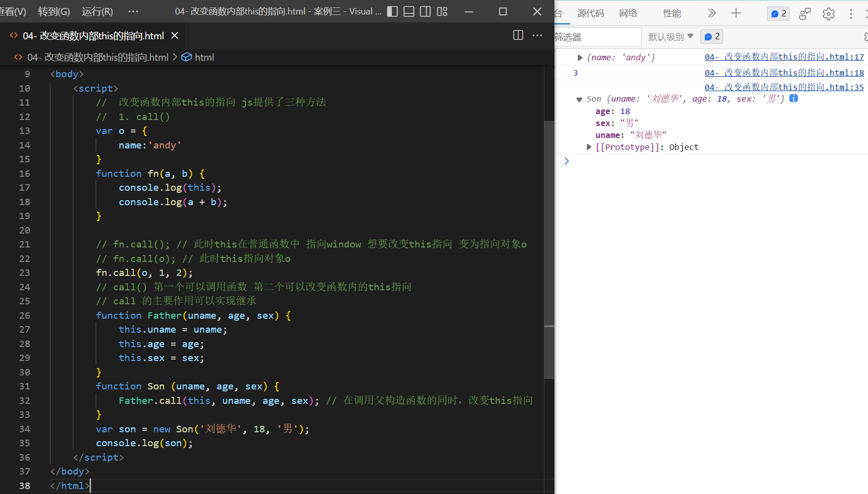This screenshot has width=868, height=494.
Task: Click the editor vertical scrollbar thumb
Action: pyautogui.click(x=549, y=249)
